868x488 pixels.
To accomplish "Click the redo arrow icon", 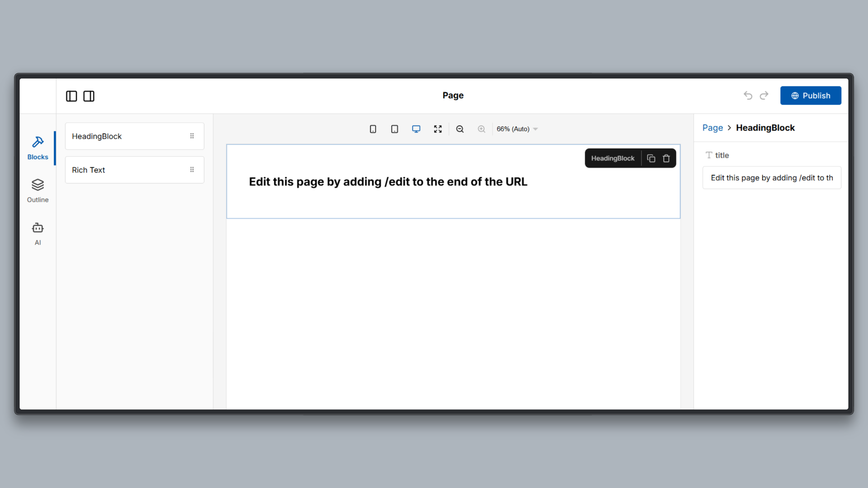I will click(x=764, y=95).
